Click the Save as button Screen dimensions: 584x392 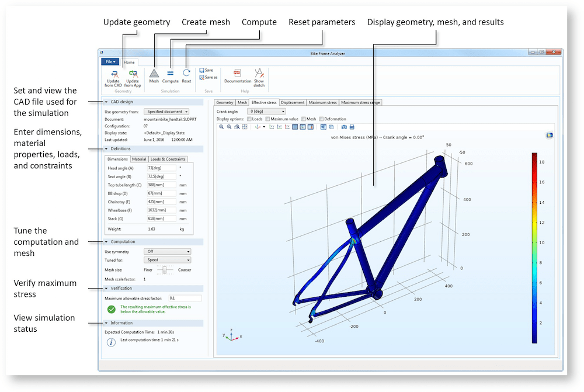(x=208, y=77)
